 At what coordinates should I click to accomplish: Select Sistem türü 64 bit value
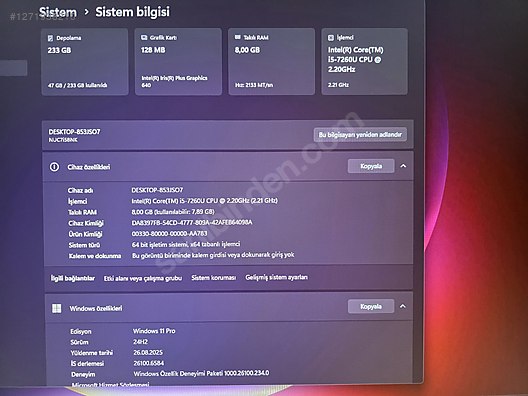[186, 244]
